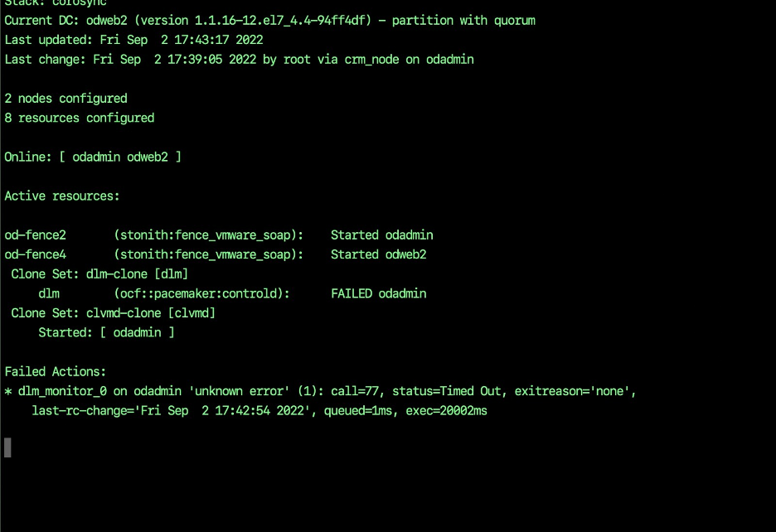Click 'status=Timed Out' in failed action
The height and width of the screenshot is (532, 776).
[x=446, y=391]
